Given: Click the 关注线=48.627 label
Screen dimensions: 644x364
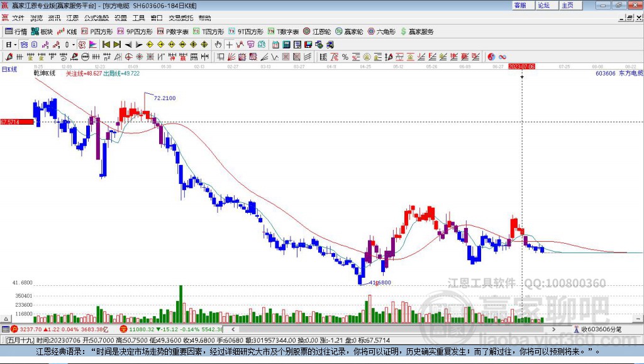Looking at the screenshot, I should [84, 73].
